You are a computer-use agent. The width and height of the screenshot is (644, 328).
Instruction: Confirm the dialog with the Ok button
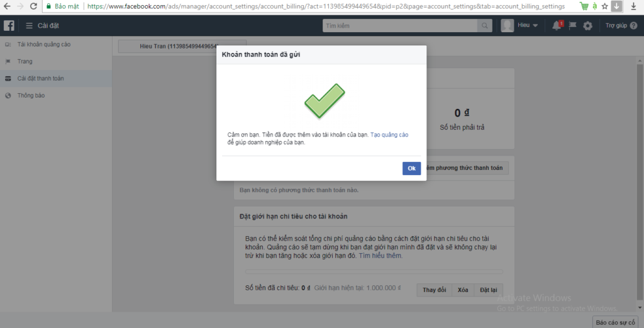pyautogui.click(x=411, y=168)
